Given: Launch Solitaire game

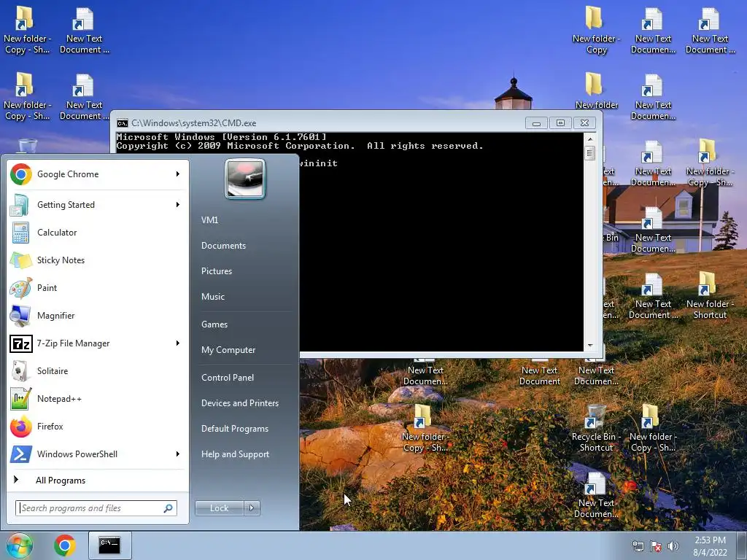Looking at the screenshot, I should pyautogui.click(x=97, y=371).
